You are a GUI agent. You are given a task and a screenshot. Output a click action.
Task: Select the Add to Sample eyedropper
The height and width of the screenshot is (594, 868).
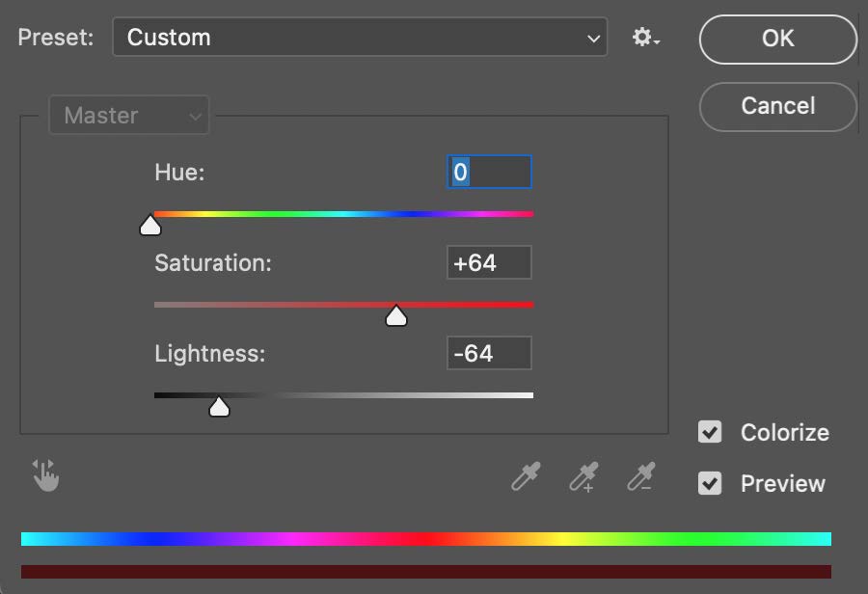(x=584, y=476)
